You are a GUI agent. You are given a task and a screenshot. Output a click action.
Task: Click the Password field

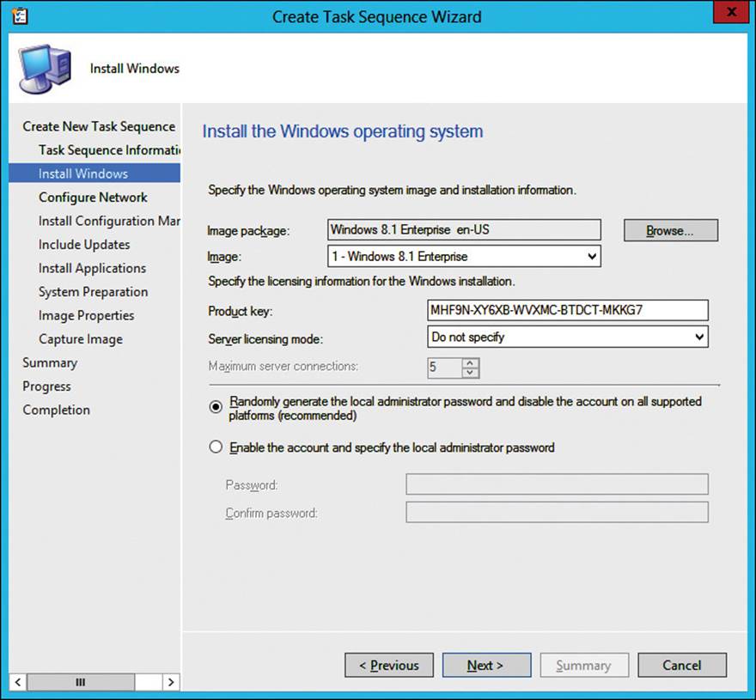pos(557,484)
